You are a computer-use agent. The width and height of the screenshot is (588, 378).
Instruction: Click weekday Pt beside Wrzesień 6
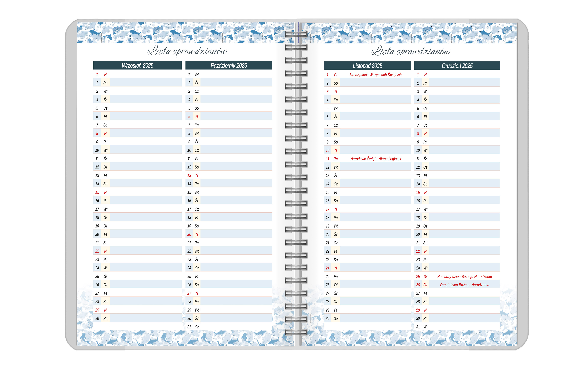coord(105,117)
